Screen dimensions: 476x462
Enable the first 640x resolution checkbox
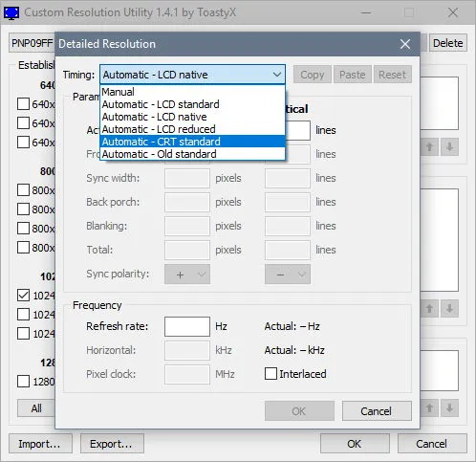tap(23, 104)
